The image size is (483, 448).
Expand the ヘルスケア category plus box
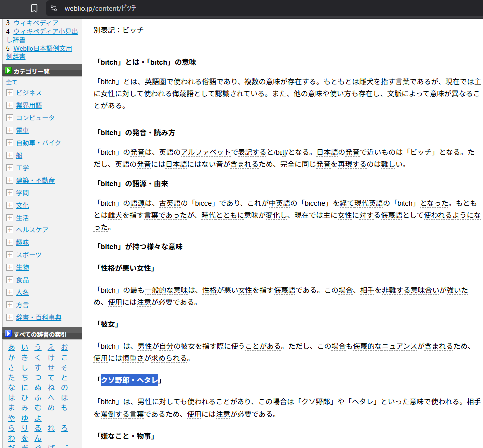click(10, 230)
